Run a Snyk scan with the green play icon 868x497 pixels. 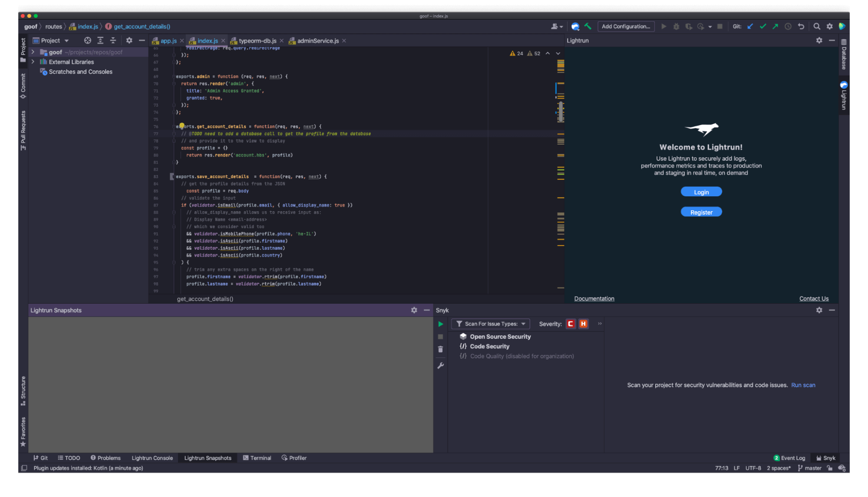(440, 324)
